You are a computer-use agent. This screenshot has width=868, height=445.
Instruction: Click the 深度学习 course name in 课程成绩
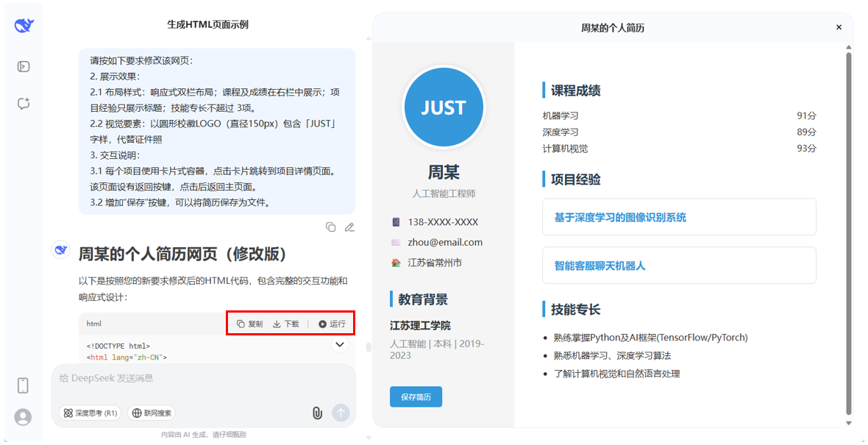(x=561, y=132)
